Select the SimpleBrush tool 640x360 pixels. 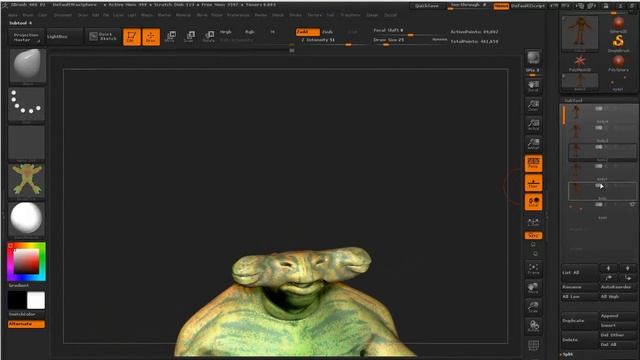click(x=618, y=43)
